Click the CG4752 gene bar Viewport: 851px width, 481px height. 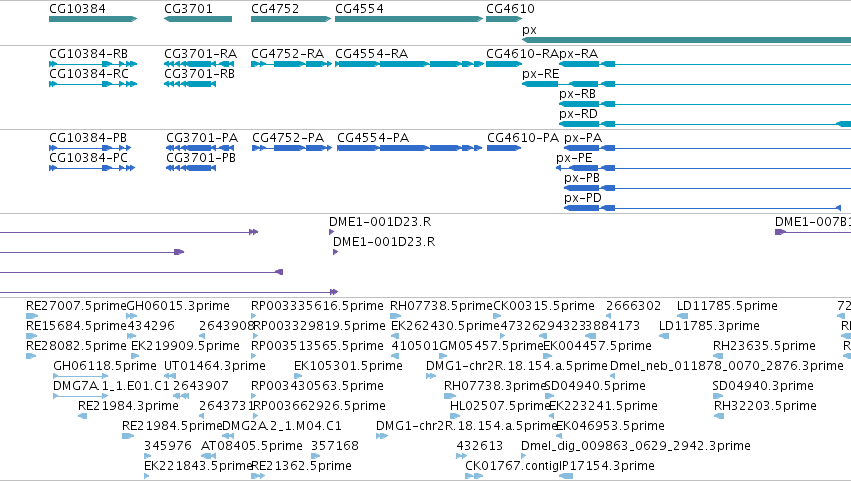click(x=291, y=19)
